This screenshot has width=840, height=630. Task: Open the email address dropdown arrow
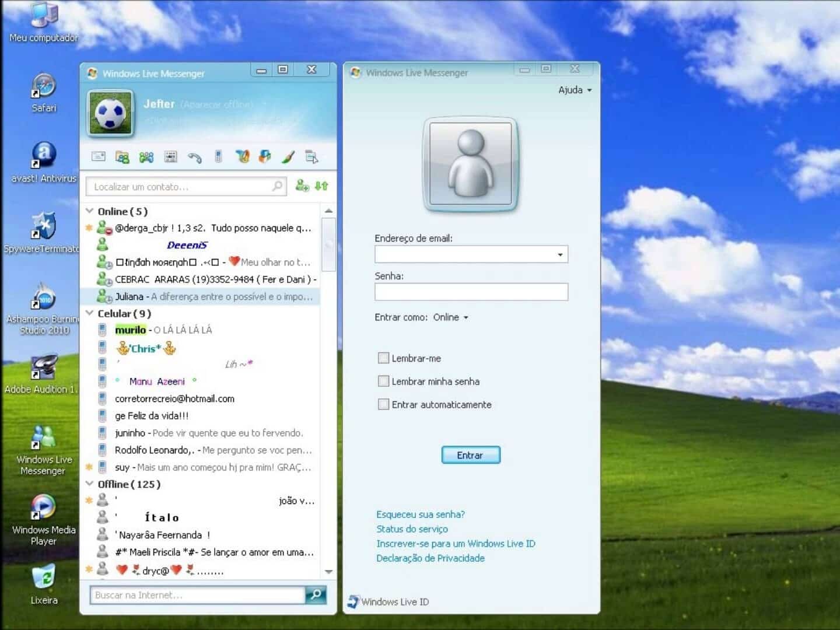pos(560,255)
